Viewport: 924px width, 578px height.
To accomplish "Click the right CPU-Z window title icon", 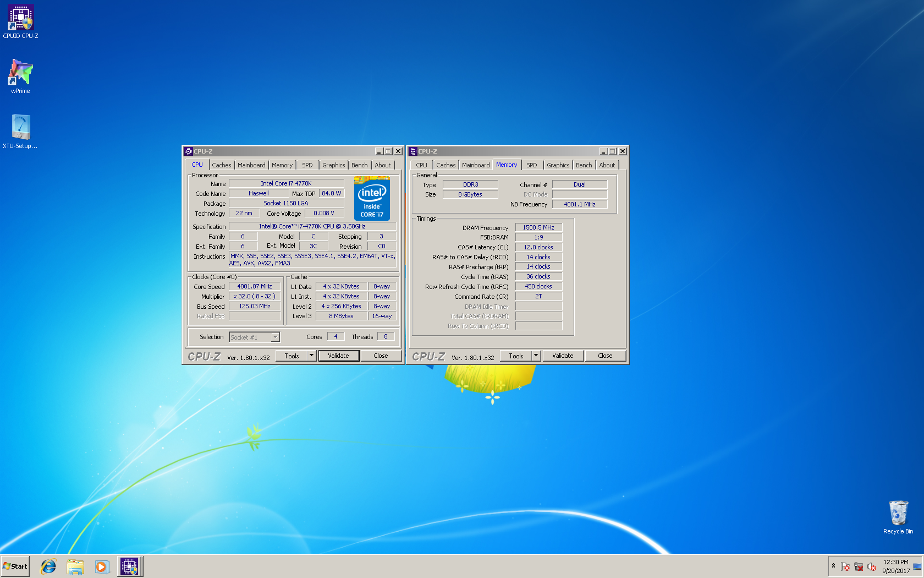I will tap(413, 151).
